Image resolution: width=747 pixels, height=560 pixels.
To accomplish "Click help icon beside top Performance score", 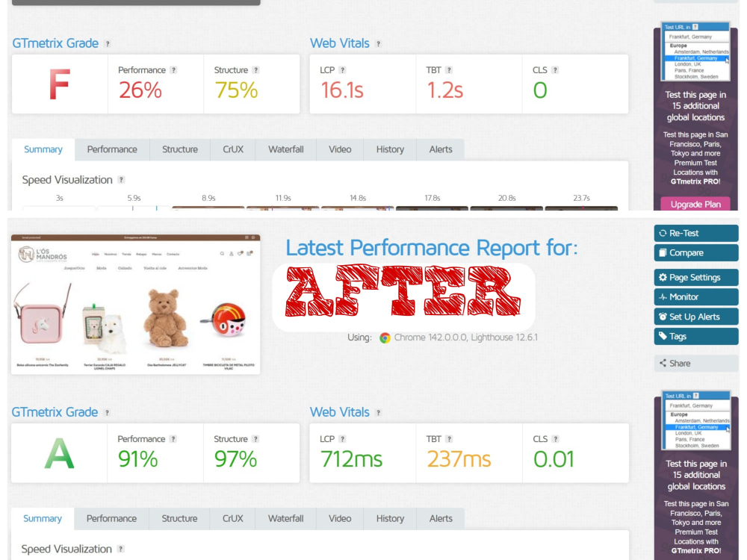I will point(173,70).
